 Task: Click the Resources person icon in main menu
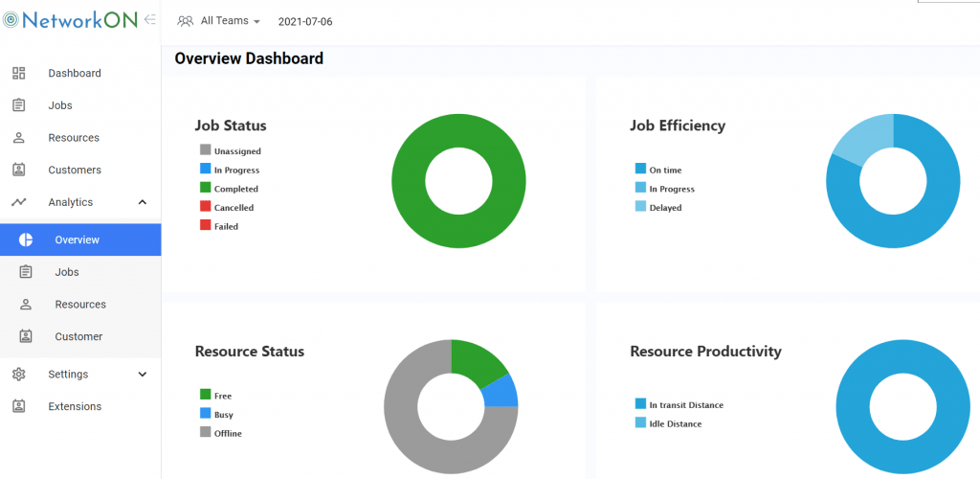(x=18, y=138)
